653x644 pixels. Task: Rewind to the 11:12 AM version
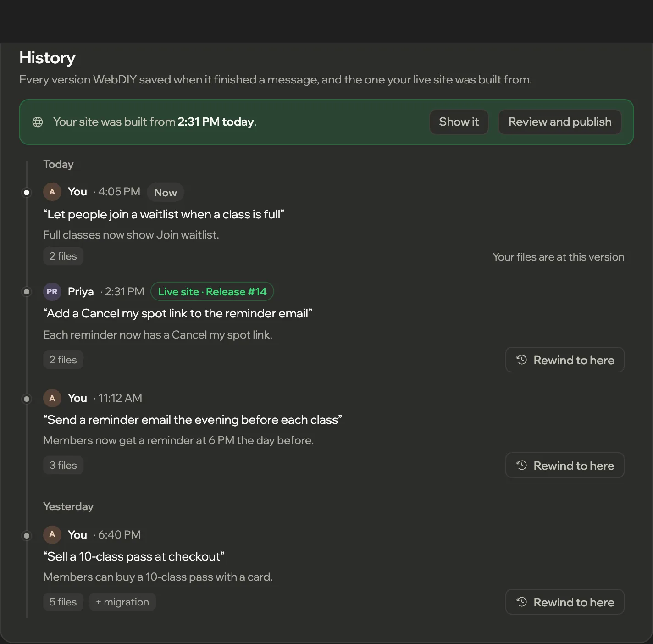point(564,466)
